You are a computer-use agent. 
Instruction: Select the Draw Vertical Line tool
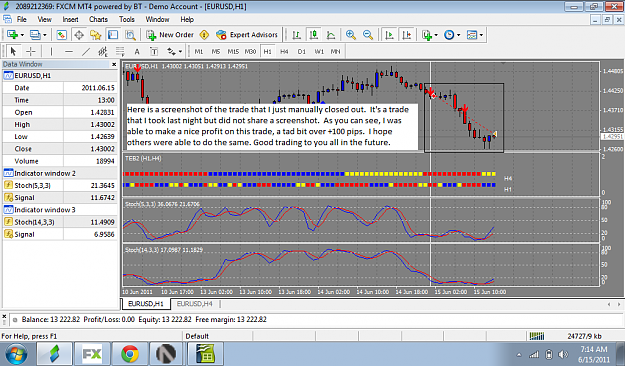[x=51, y=51]
